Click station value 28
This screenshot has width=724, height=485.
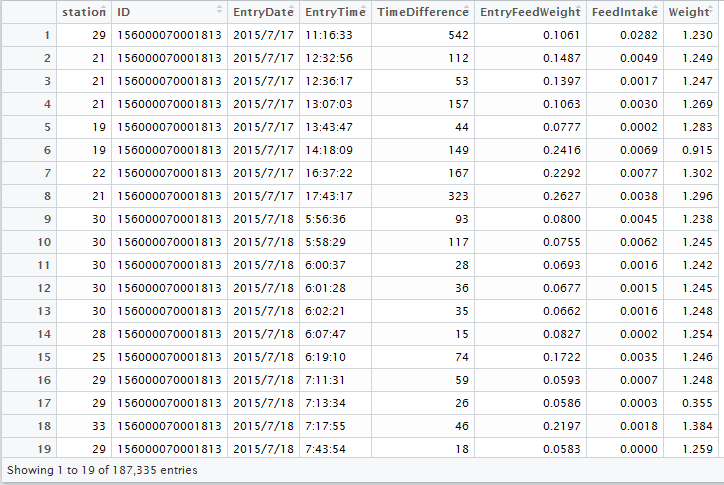(99, 334)
